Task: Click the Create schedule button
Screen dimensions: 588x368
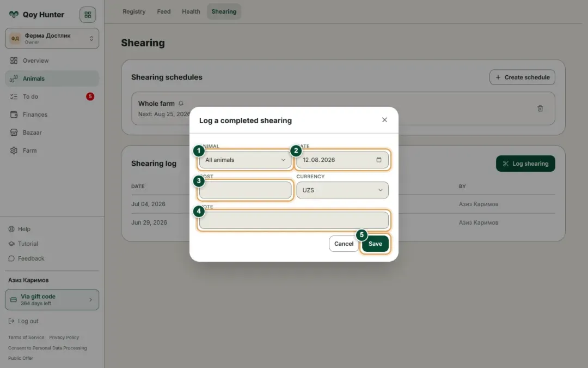Action: pyautogui.click(x=522, y=77)
